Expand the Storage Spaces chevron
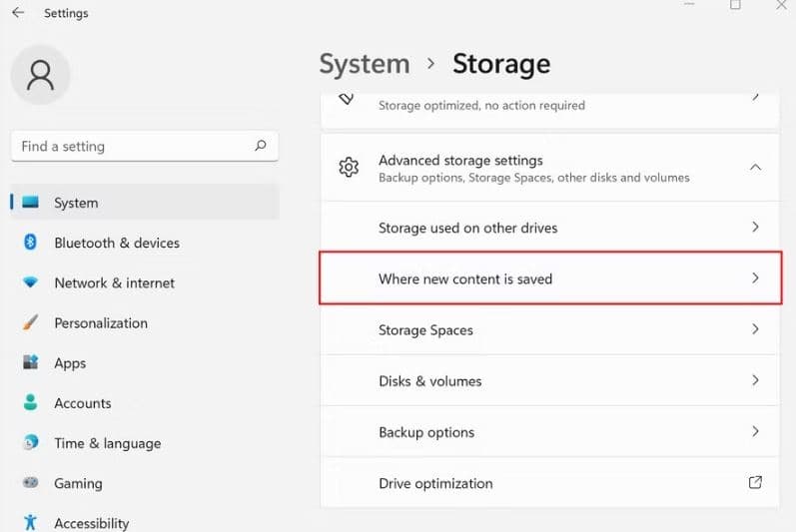Viewport: 796px width, 532px height. tap(755, 329)
